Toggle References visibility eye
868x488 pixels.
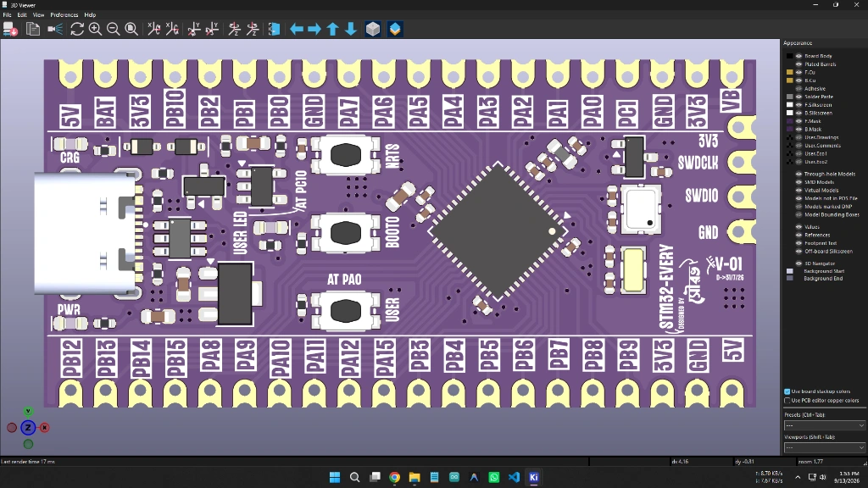[x=798, y=236]
